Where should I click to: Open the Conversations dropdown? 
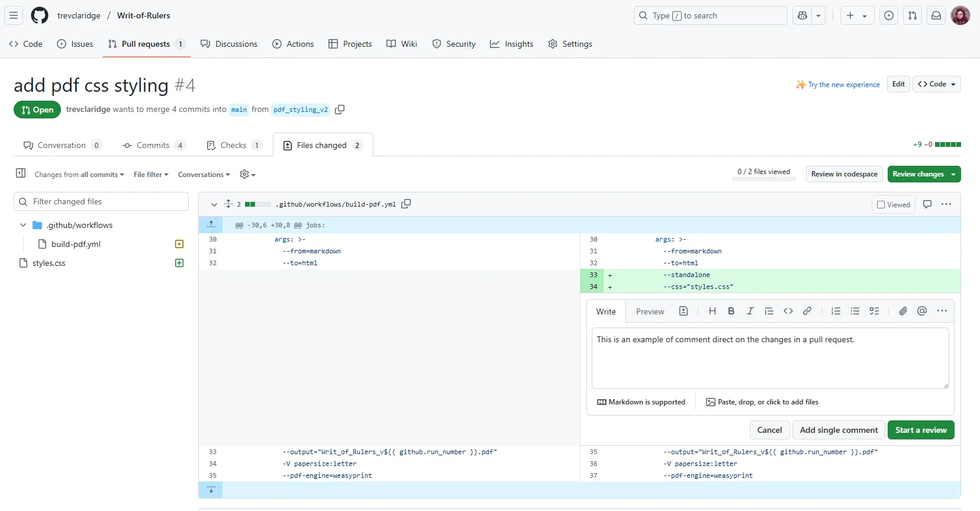(204, 175)
